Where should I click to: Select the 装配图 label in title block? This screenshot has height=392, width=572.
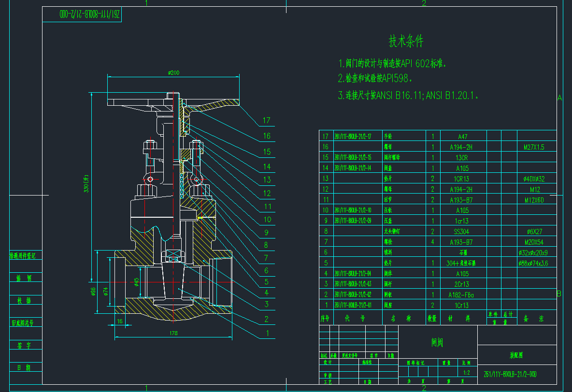516,355
